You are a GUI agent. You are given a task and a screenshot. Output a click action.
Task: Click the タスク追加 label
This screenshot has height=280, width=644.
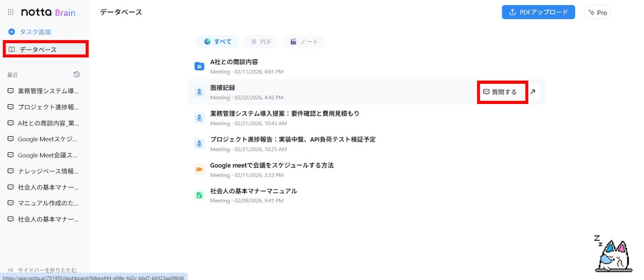click(35, 32)
